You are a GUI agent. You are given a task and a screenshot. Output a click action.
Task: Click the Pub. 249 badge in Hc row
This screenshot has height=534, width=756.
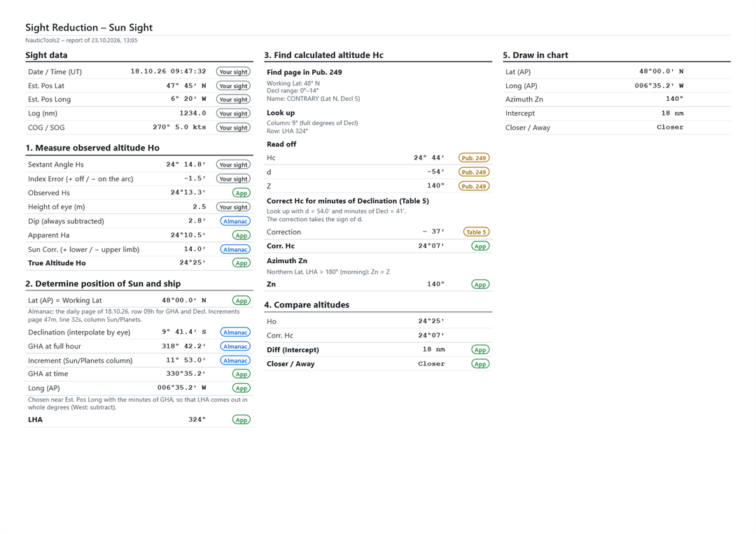[x=474, y=157]
